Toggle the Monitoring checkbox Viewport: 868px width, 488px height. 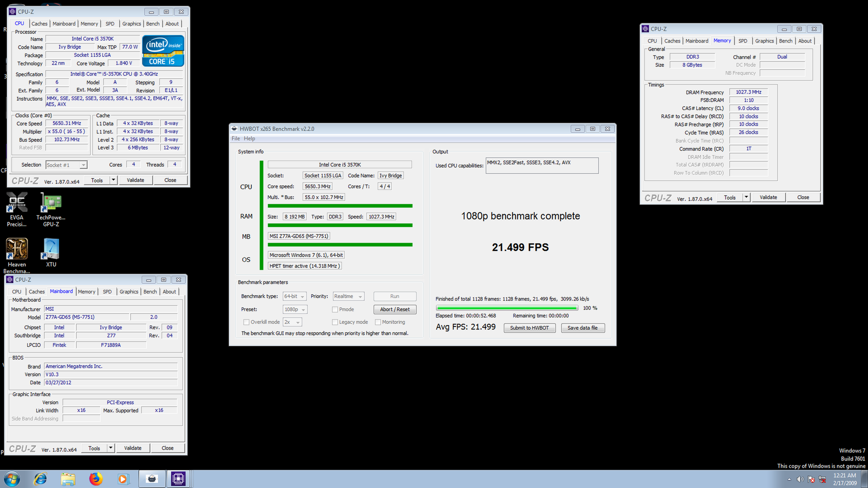378,322
